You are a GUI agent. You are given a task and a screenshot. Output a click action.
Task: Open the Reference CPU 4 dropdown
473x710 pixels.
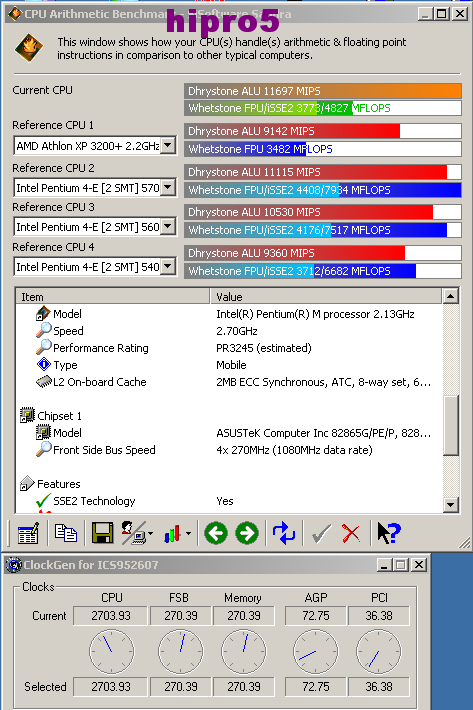point(168,267)
